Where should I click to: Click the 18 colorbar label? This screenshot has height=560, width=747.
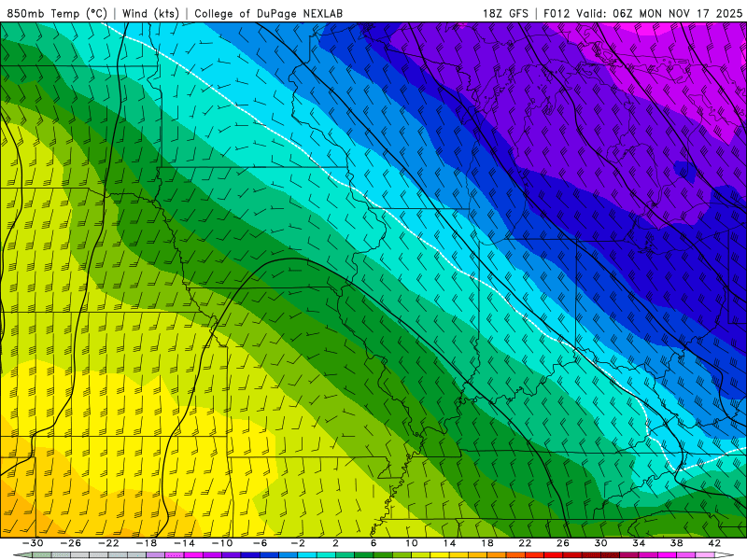click(487, 543)
